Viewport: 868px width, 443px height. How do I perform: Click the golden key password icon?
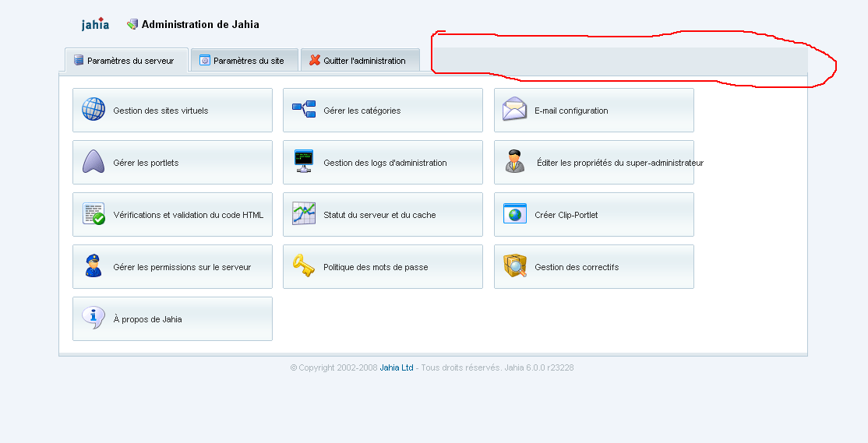click(304, 266)
